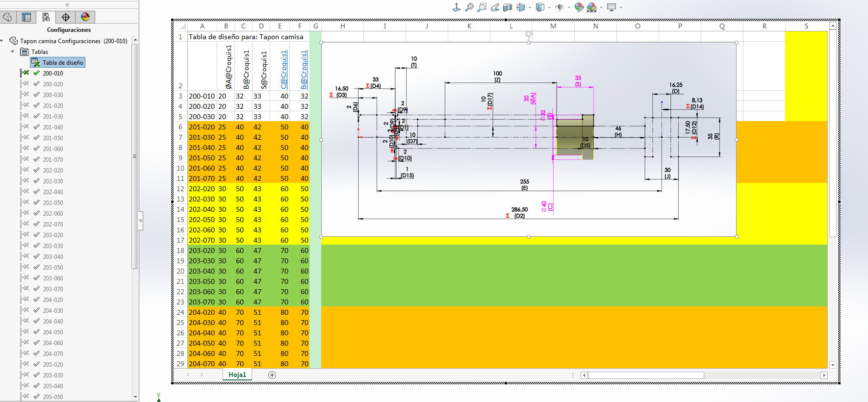The image size is (868, 402).
Task: Select row 3 header in the spreadsheet
Action: point(180,96)
